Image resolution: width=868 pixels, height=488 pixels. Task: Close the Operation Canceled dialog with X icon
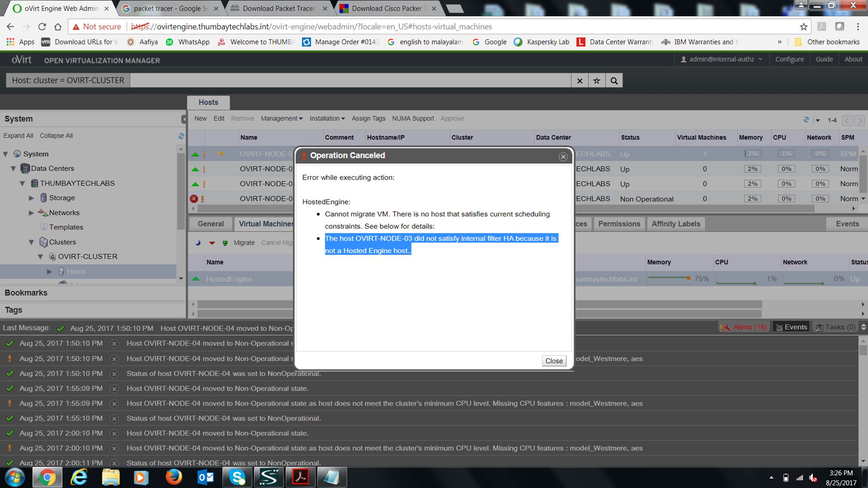563,157
